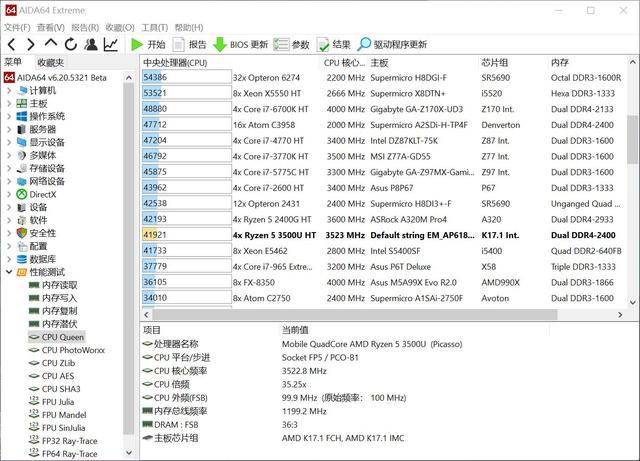Viewport: 640px width, 461px height.
Task: Expand the 主板 tree node
Action: pos(9,104)
